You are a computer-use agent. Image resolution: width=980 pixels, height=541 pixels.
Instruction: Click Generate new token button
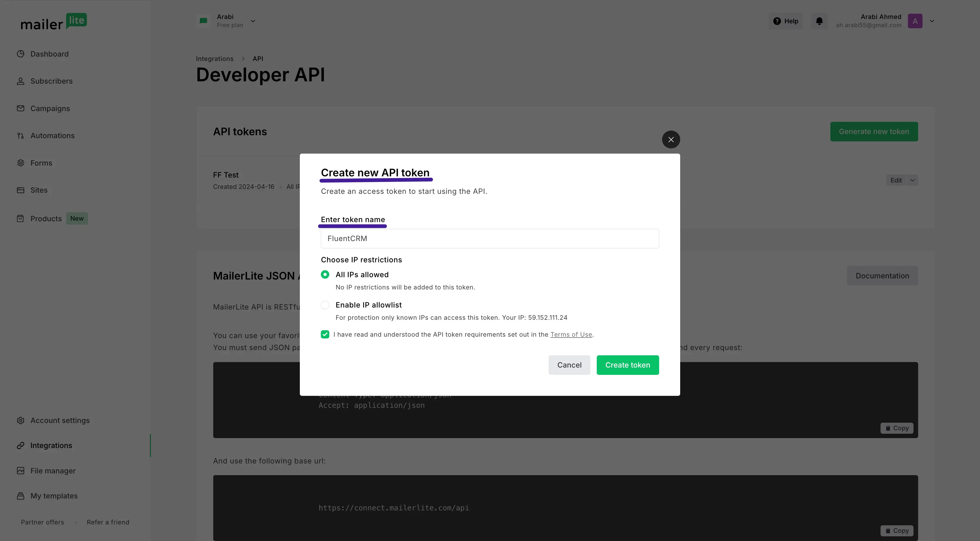click(874, 131)
